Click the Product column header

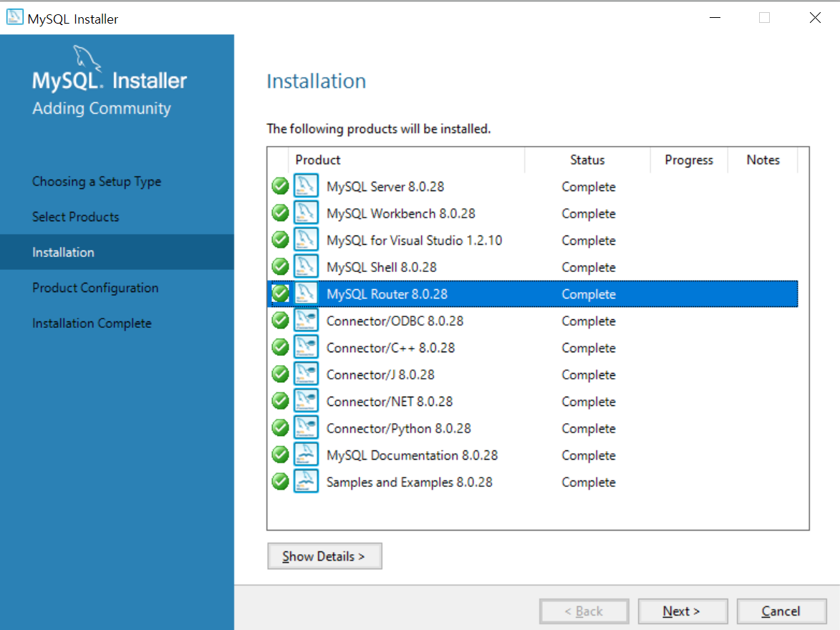coord(318,160)
